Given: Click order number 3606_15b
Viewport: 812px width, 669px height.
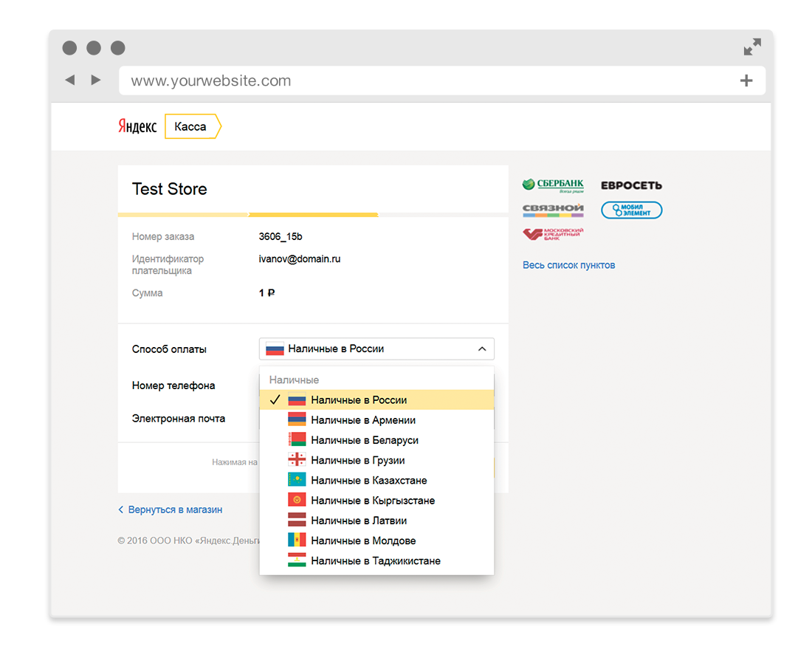Looking at the screenshot, I should [281, 237].
